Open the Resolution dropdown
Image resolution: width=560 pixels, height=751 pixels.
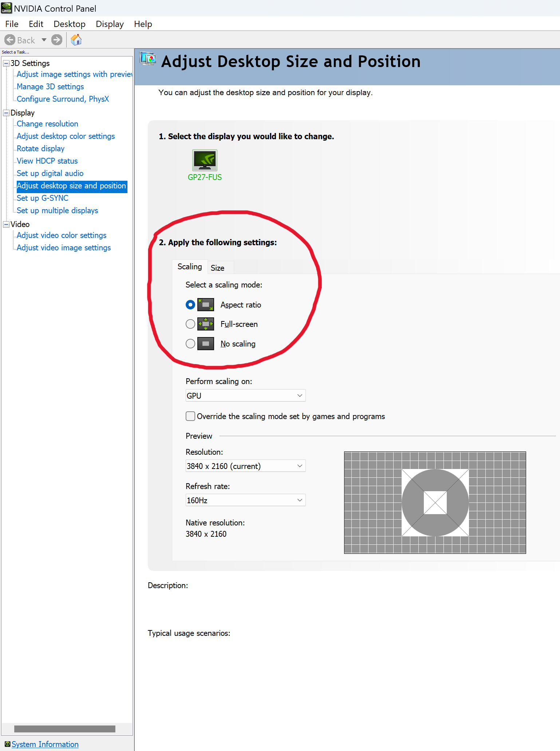point(245,466)
